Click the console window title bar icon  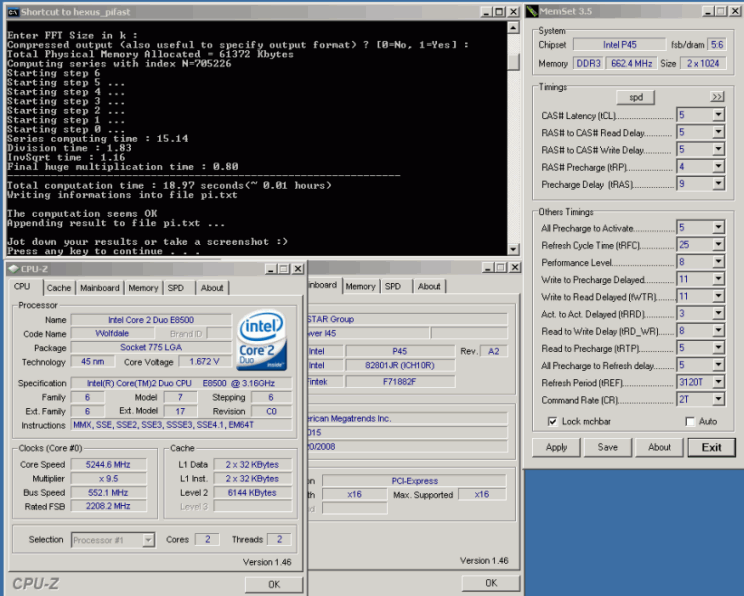[13, 12]
